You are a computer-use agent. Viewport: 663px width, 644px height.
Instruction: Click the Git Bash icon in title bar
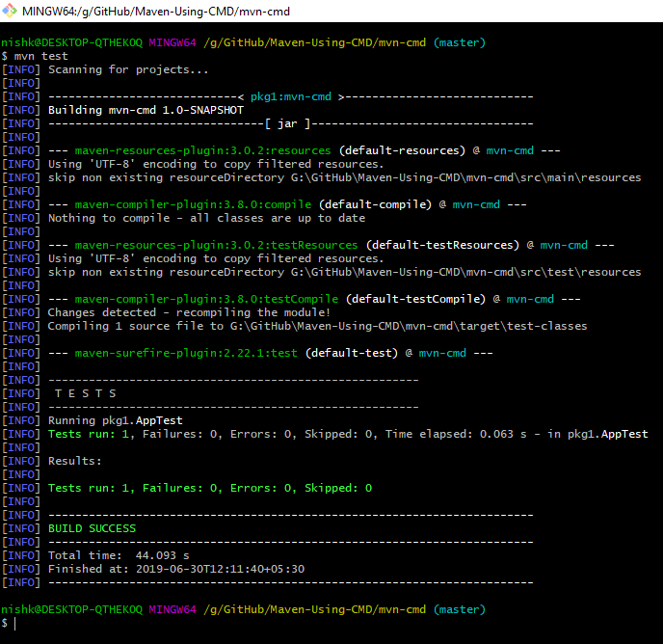pos(10,11)
